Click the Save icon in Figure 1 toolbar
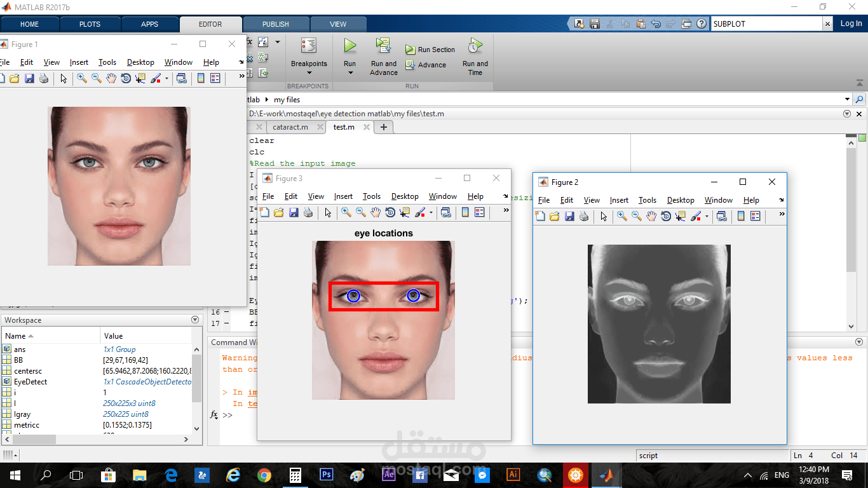 point(29,78)
